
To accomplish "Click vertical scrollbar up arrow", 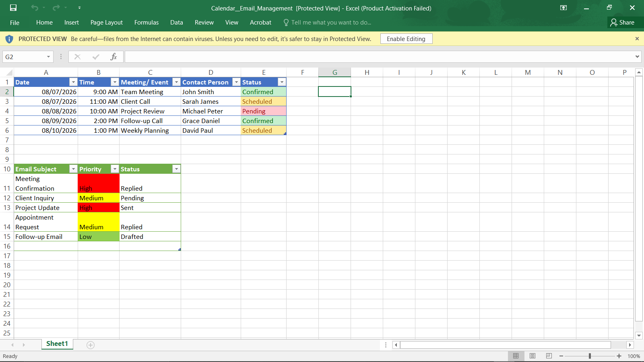I will pos(639,72).
